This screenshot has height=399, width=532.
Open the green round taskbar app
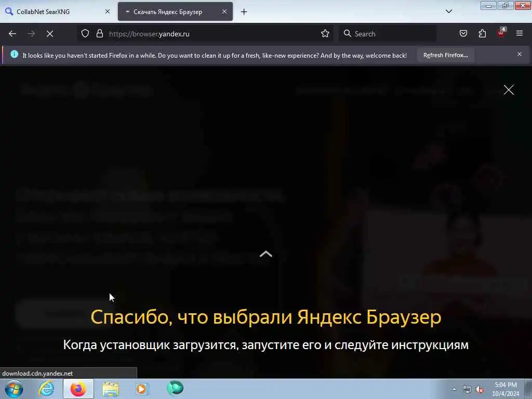175,388
